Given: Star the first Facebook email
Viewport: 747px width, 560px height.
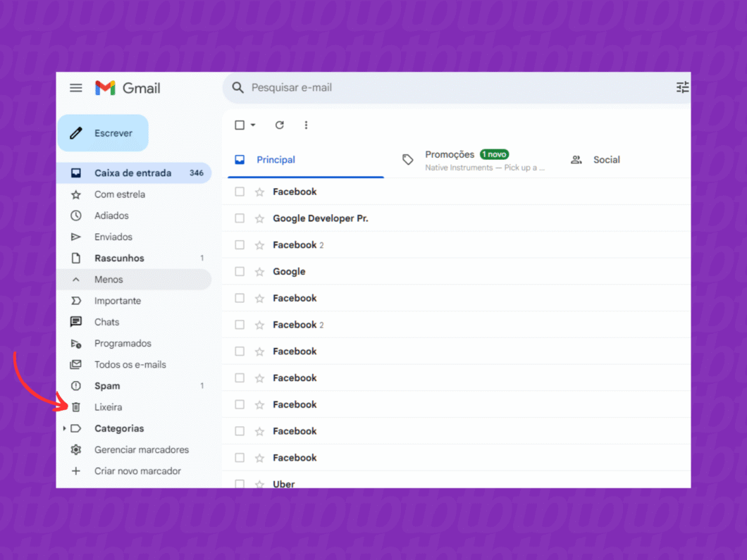Looking at the screenshot, I should [259, 192].
